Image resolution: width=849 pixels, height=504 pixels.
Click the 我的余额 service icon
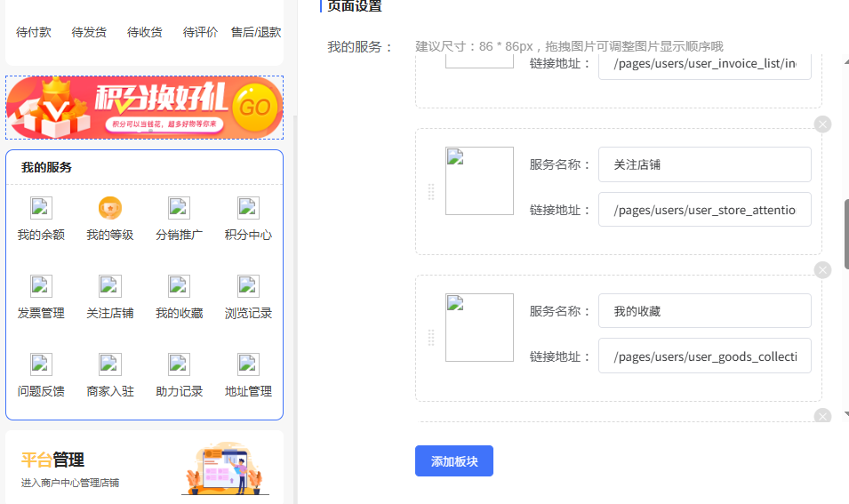click(x=41, y=208)
